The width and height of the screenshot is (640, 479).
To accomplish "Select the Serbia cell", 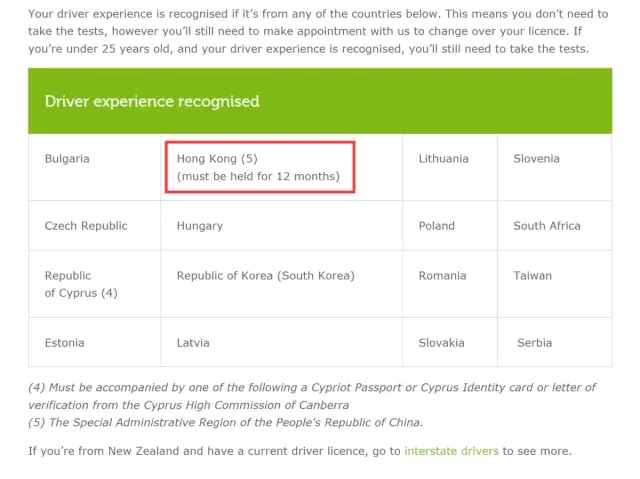I will pyautogui.click(x=554, y=342).
